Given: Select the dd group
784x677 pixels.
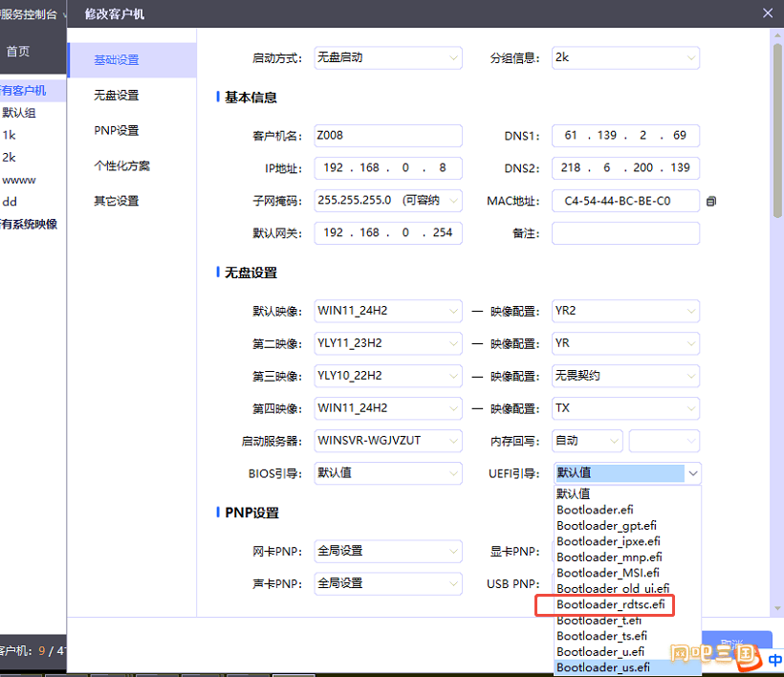Looking at the screenshot, I should [x=10, y=202].
